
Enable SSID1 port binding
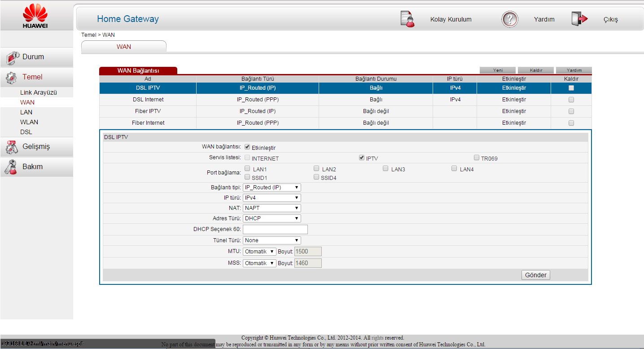(247, 177)
